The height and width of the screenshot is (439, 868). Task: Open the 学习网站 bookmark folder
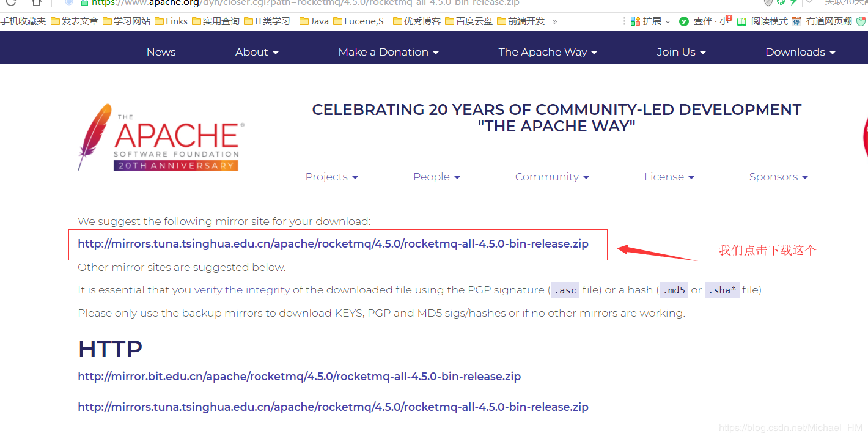coord(127,21)
